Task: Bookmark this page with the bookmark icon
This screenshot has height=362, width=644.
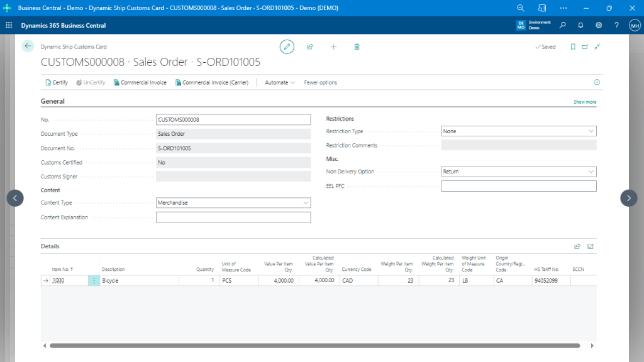Action: click(573, 47)
